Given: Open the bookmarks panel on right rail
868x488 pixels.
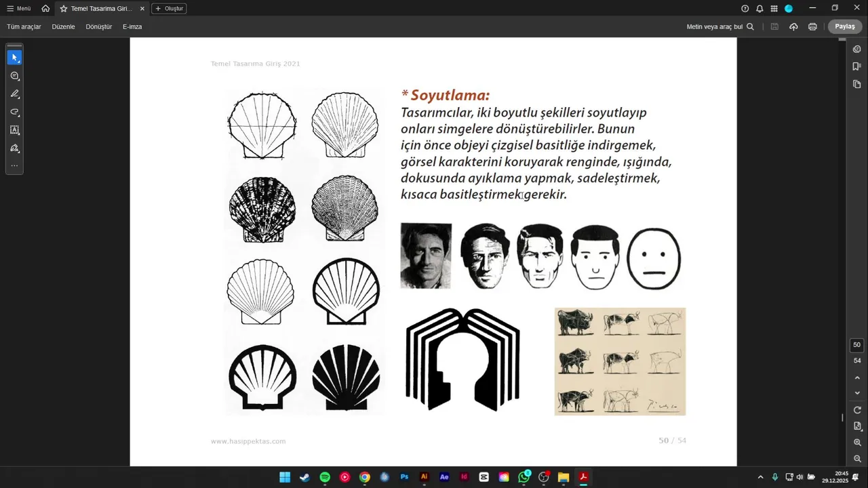Looking at the screenshot, I should click(857, 66).
